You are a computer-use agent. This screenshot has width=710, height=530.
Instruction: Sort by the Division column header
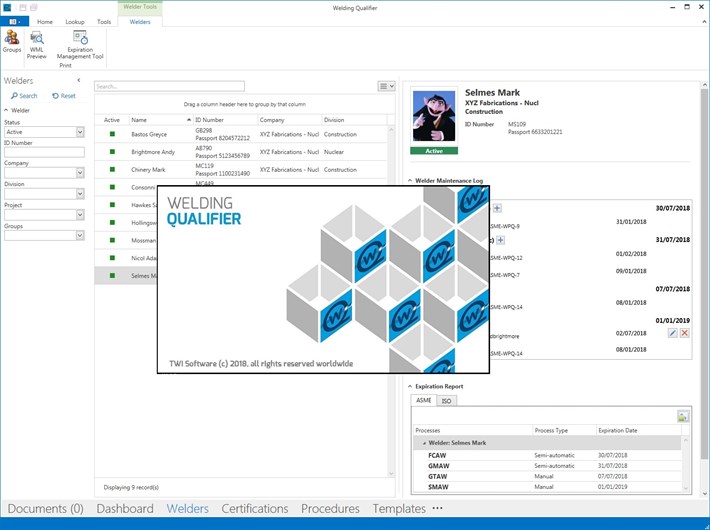tap(355, 120)
